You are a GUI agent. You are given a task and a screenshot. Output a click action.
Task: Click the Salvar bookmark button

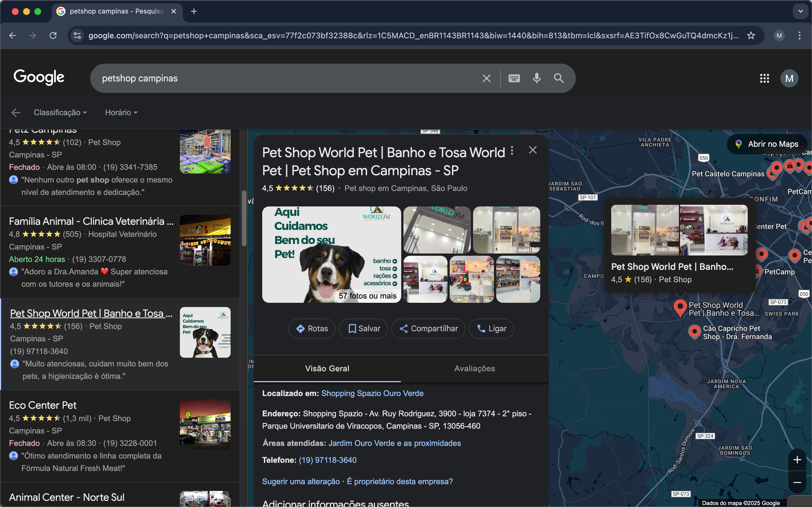pos(363,329)
